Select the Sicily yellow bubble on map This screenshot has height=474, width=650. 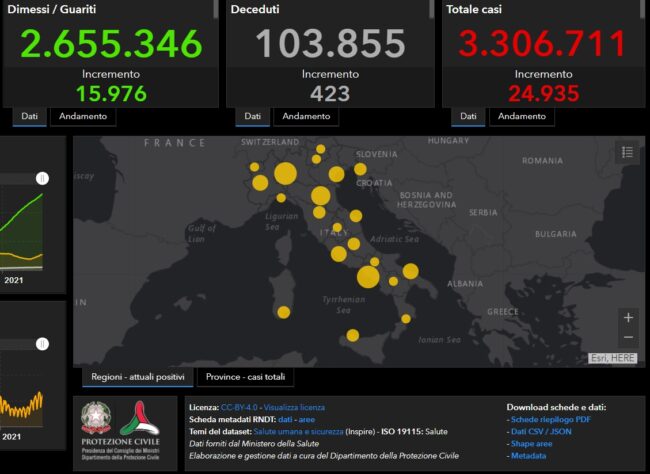coord(353,335)
